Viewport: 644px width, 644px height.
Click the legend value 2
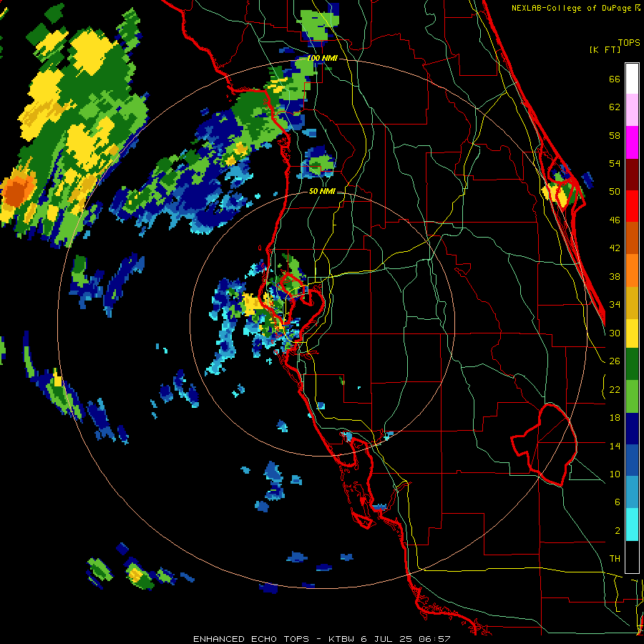click(617, 531)
